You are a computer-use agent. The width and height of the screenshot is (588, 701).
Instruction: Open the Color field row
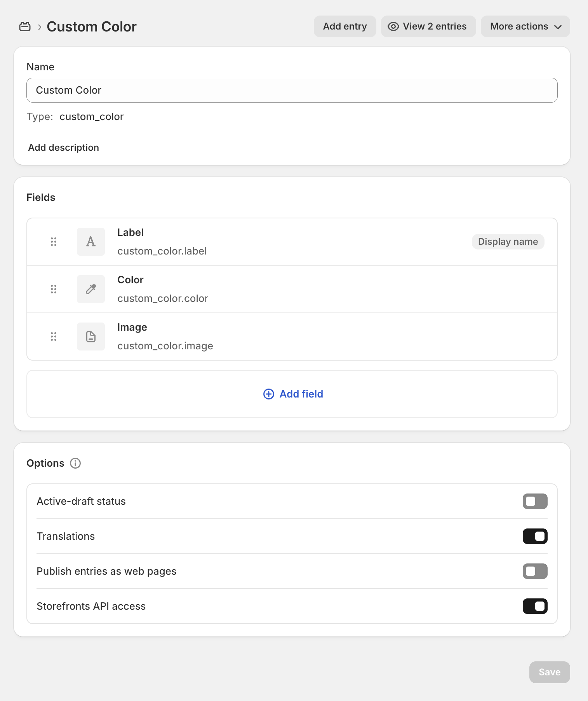(x=291, y=289)
